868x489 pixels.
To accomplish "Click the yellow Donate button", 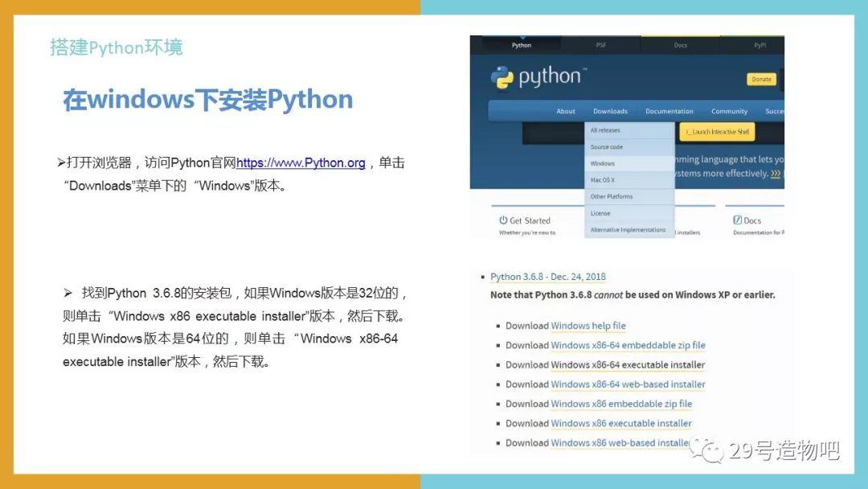I will click(x=762, y=79).
